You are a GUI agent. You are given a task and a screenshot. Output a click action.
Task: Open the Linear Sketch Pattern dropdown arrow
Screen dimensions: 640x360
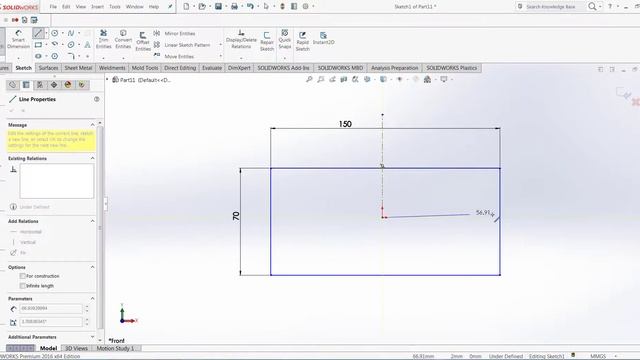click(x=221, y=45)
